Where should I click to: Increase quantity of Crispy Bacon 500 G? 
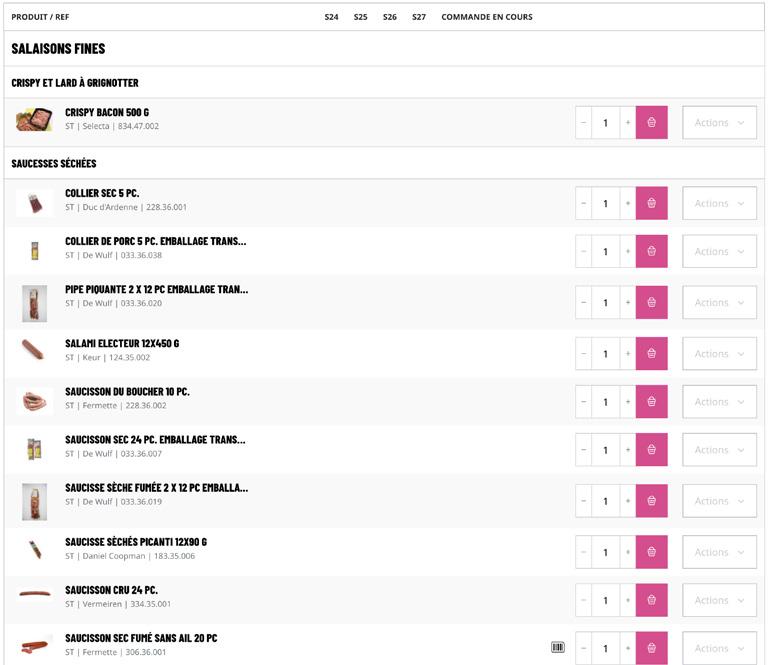coord(628,123)
